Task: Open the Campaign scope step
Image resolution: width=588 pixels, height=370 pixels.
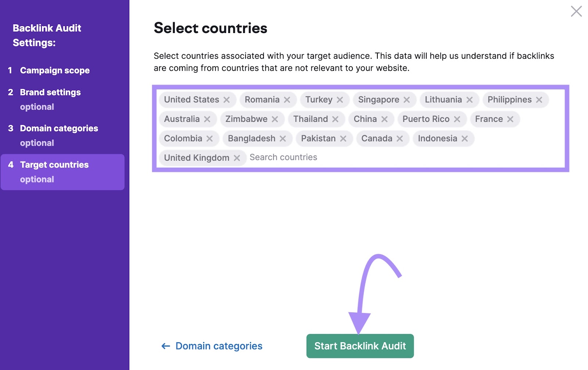Action: click(54, 70)
